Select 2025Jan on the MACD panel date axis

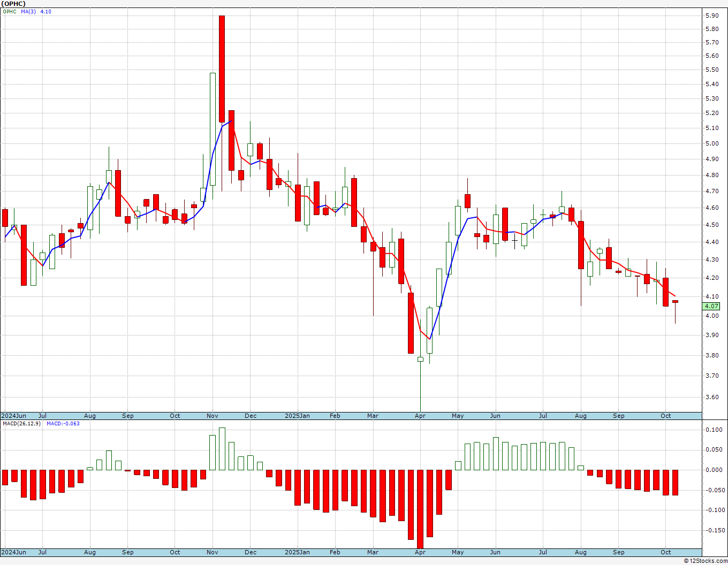pos(297,552)
